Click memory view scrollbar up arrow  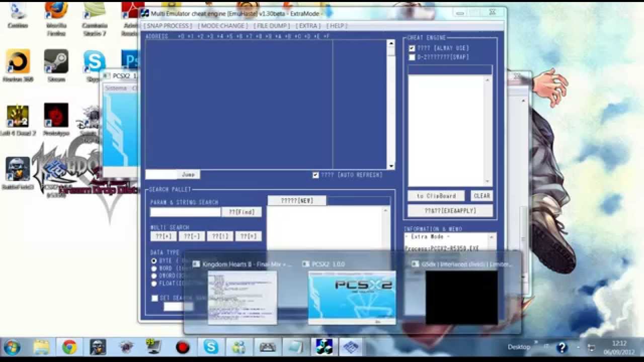[x=391, y=44]
